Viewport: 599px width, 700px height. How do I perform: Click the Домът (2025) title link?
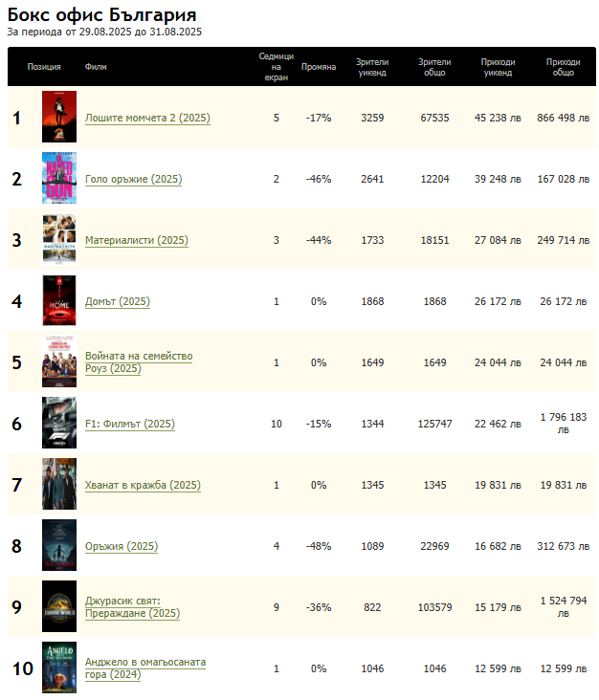point(117,302)
